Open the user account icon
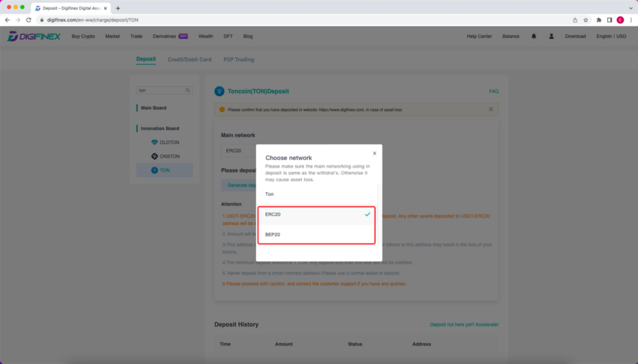Image resolution: width=638 pixels, height=364 pixels. tap(551, 36)
